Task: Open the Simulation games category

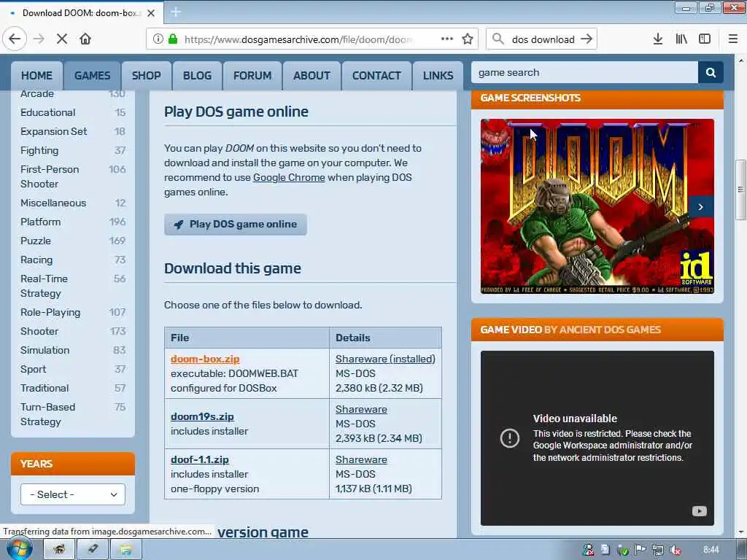Action: click(44, 350)
